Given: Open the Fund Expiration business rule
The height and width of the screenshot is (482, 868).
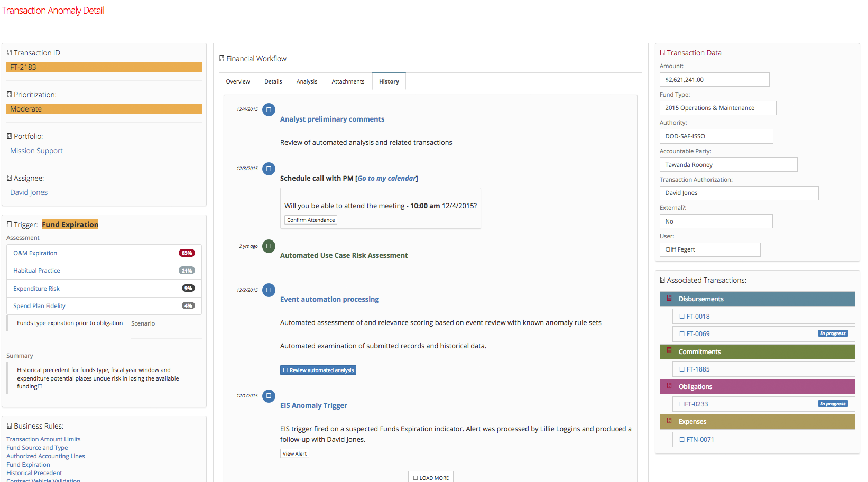Looking at the screenshot, I should coord(28,465).
